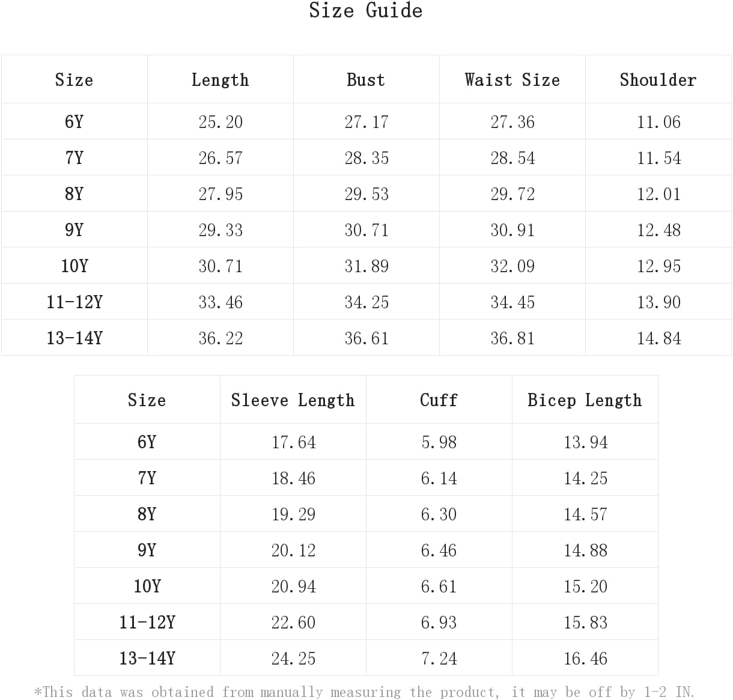Select bust value 31.89 for 10Y
Viewport: 733px width, 700px height.
[366, 266]
